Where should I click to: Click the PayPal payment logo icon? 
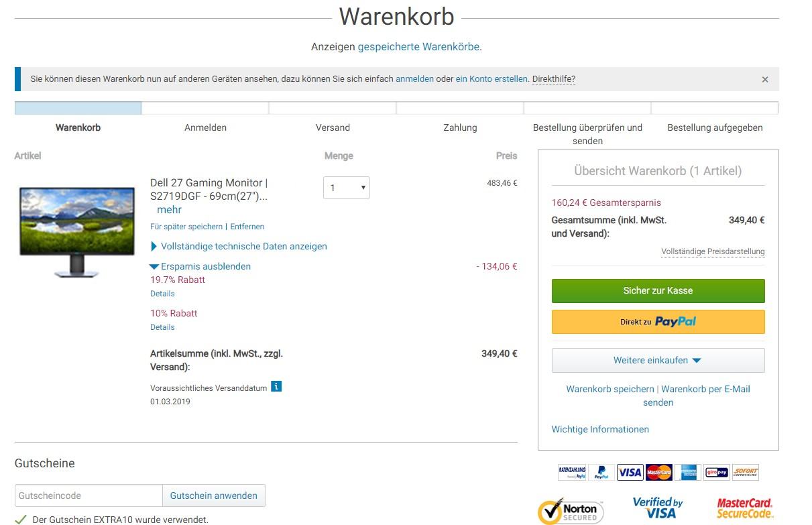tap(601, 473)
